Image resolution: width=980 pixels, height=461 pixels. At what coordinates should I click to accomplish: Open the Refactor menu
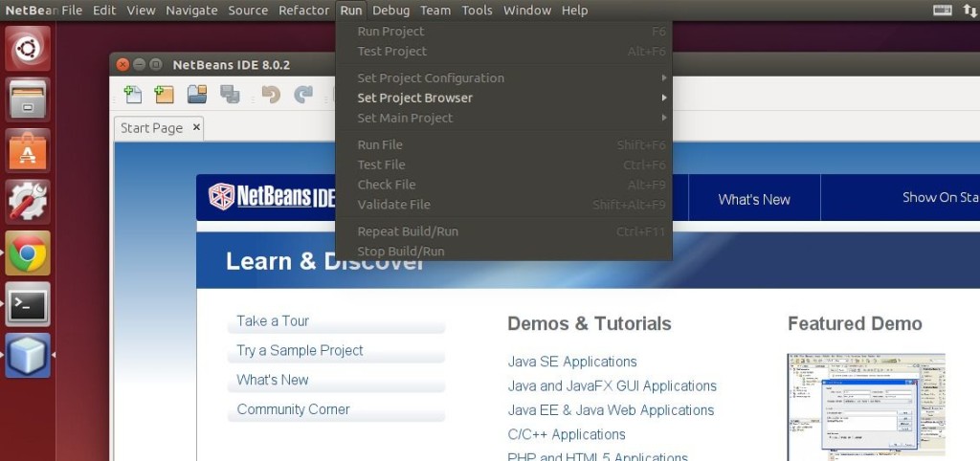pos(303,11)
